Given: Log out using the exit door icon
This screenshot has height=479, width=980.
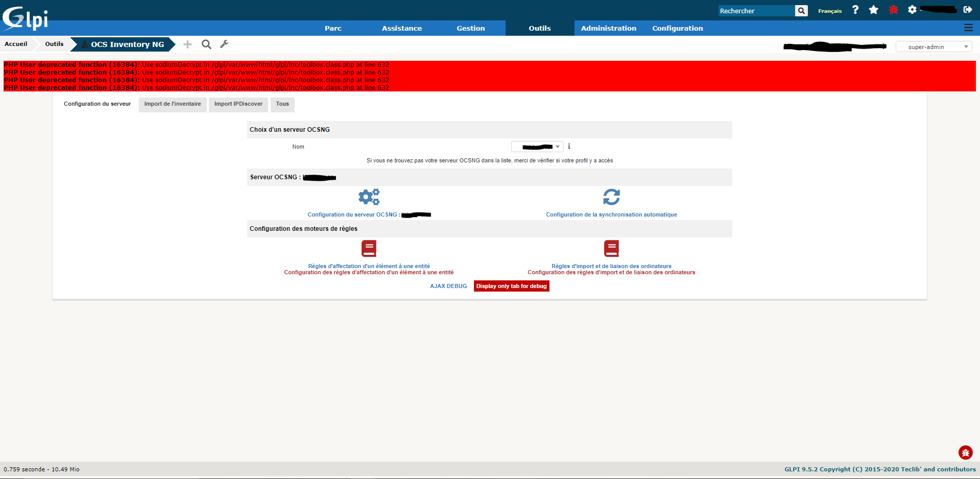Looking at the screenshot, I should tap(969, 9).
